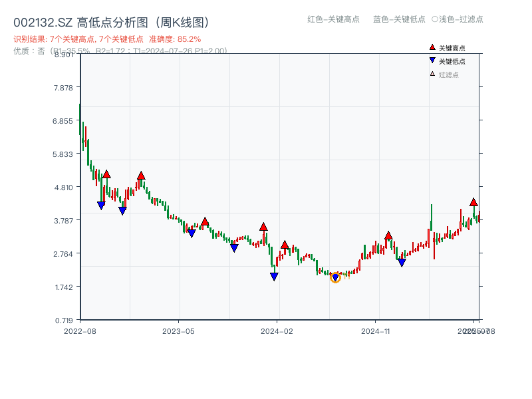Click the blue low-point marker below the 2024-02 dip

274,276
